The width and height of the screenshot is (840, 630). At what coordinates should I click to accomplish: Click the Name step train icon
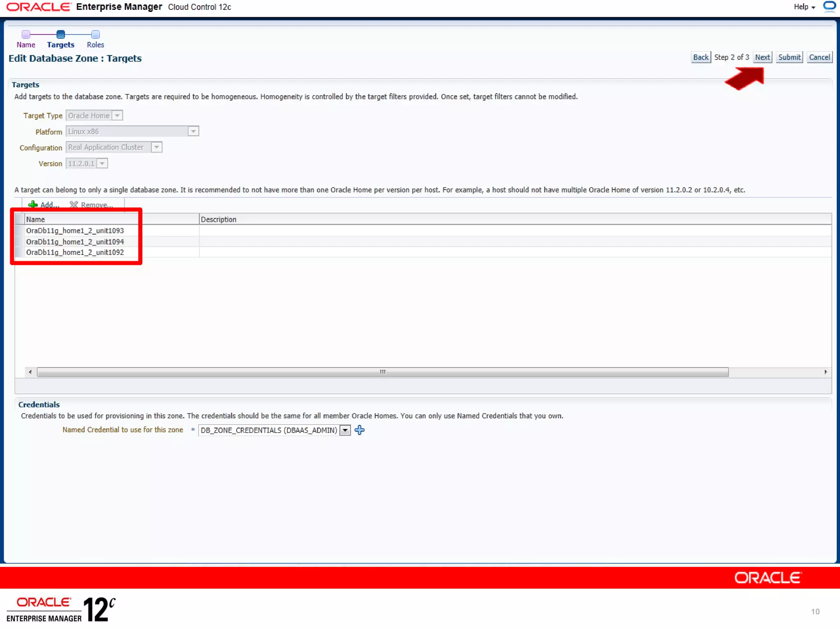26,34
